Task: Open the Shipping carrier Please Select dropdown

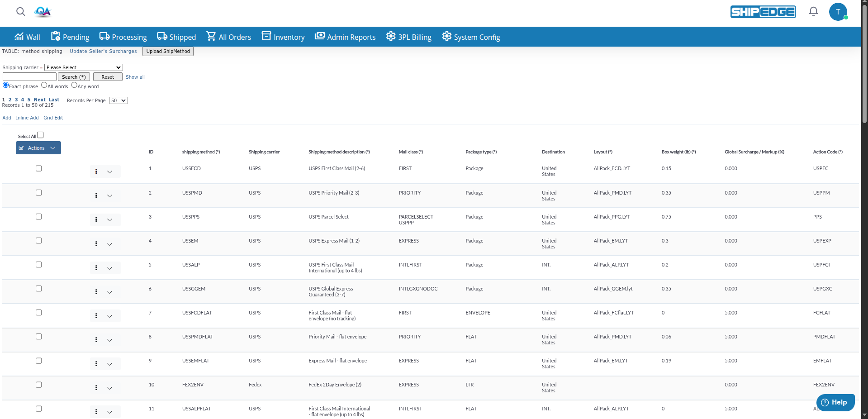Action: click(83, 67)
